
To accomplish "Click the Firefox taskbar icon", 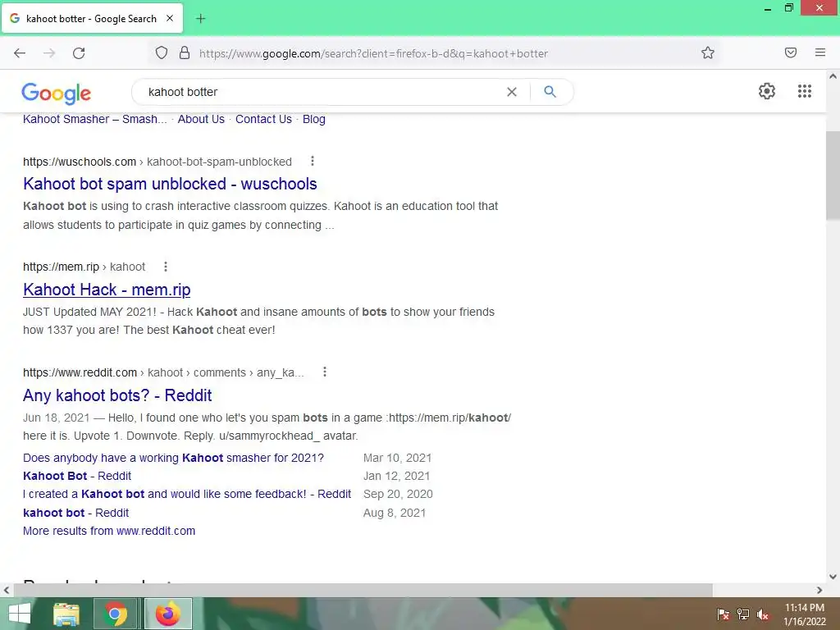I will (x=168, y=614).
